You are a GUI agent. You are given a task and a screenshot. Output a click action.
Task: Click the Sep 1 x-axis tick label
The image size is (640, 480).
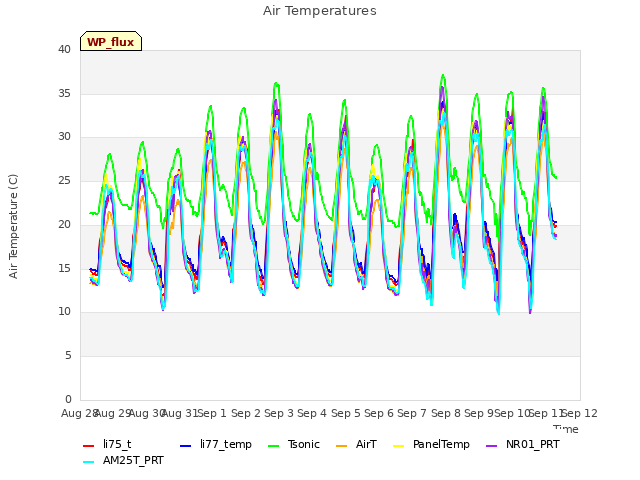click(x=212, y=413)
